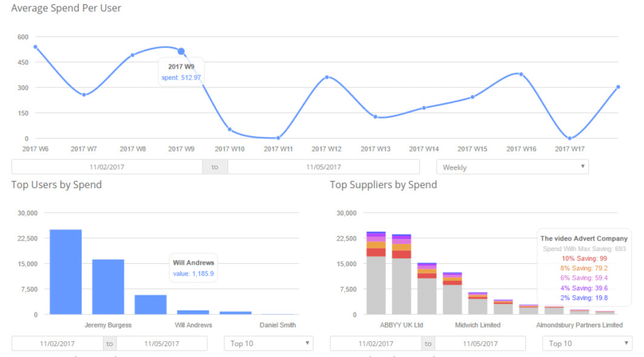Screen dimensions: 644x357
Task: Select the 2017 W12 data point on line
Action: pos(327,77)
